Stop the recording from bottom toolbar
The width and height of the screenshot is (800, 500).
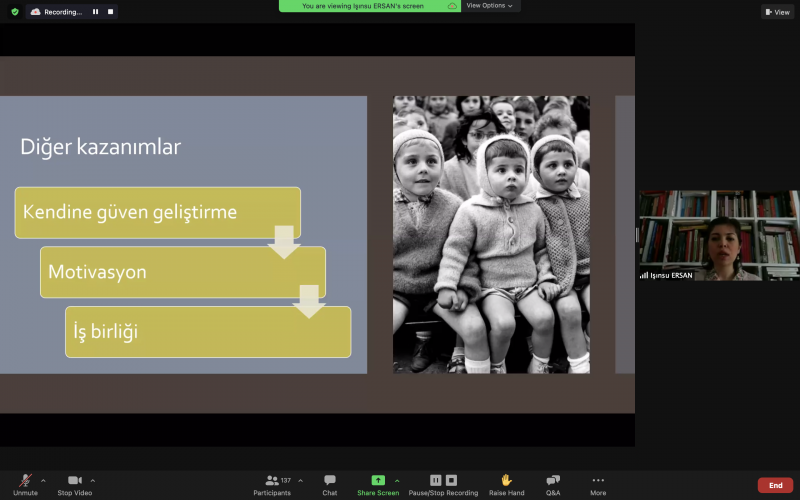pos(451,480)
